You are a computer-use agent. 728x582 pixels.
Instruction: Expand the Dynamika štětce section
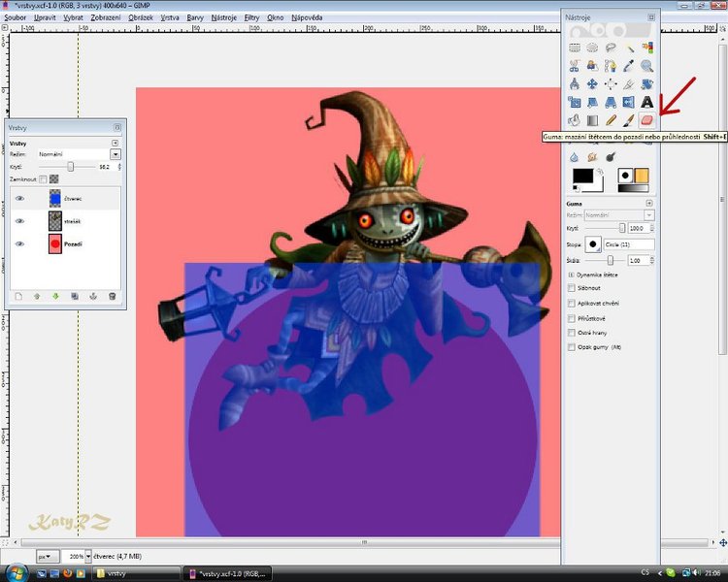pos(571,275)
